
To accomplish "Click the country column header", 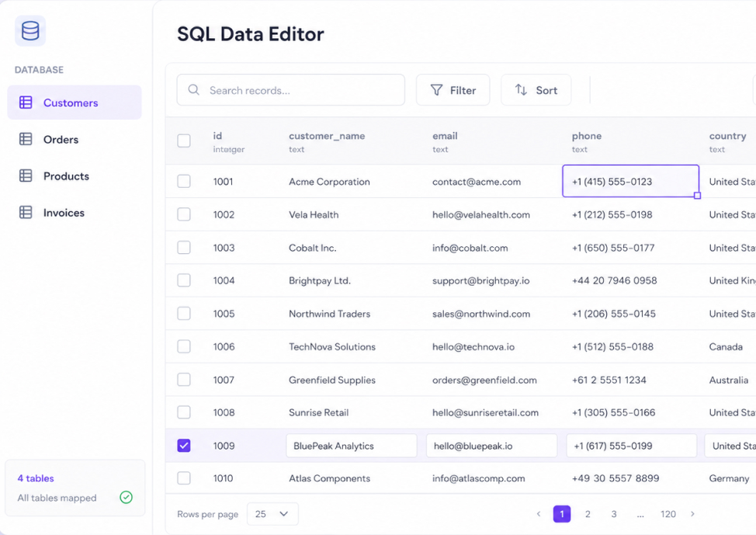I will coord(727,136).
